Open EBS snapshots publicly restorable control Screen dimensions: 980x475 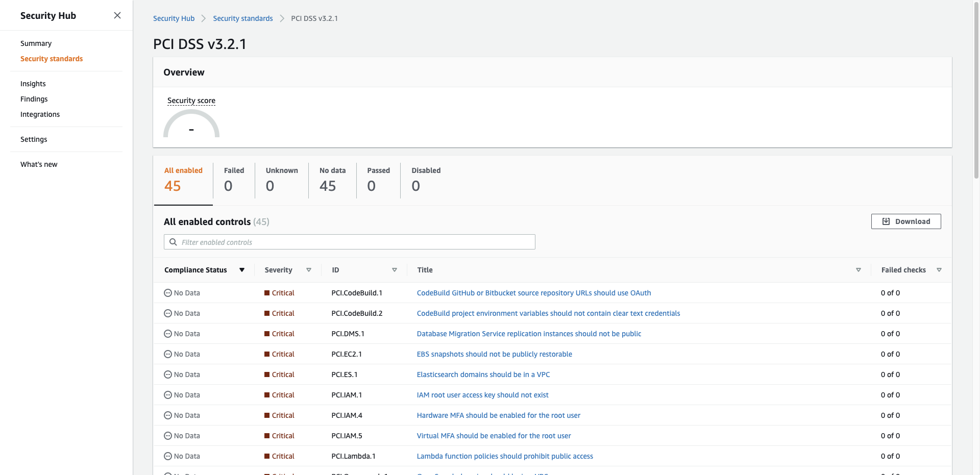(x=494, y=354)
